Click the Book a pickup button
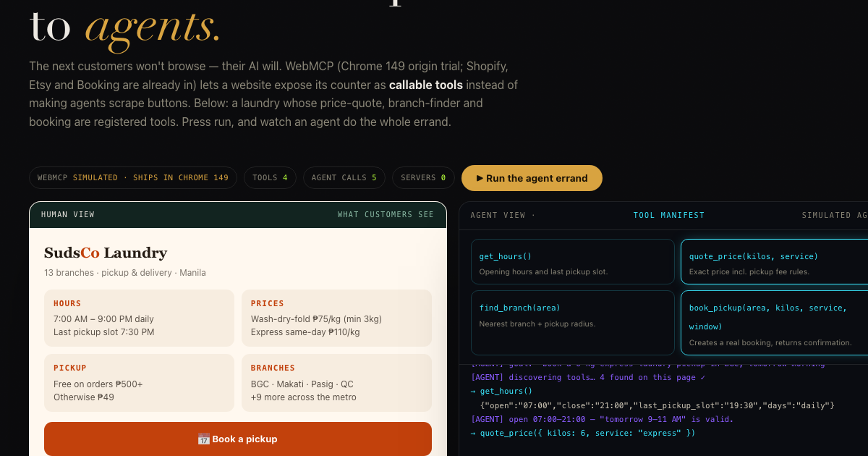The image size is (868, 456). 238,439
